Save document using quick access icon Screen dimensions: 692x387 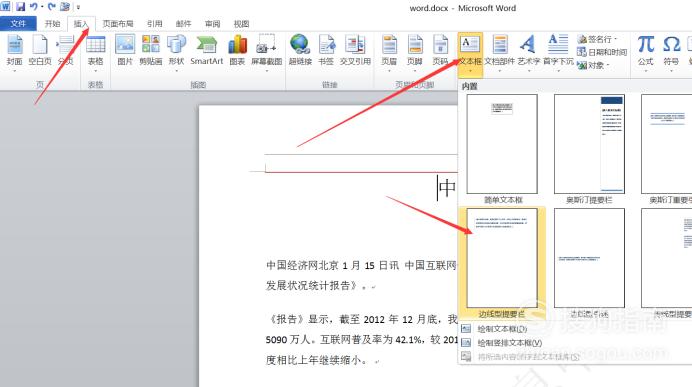(20, 7)
